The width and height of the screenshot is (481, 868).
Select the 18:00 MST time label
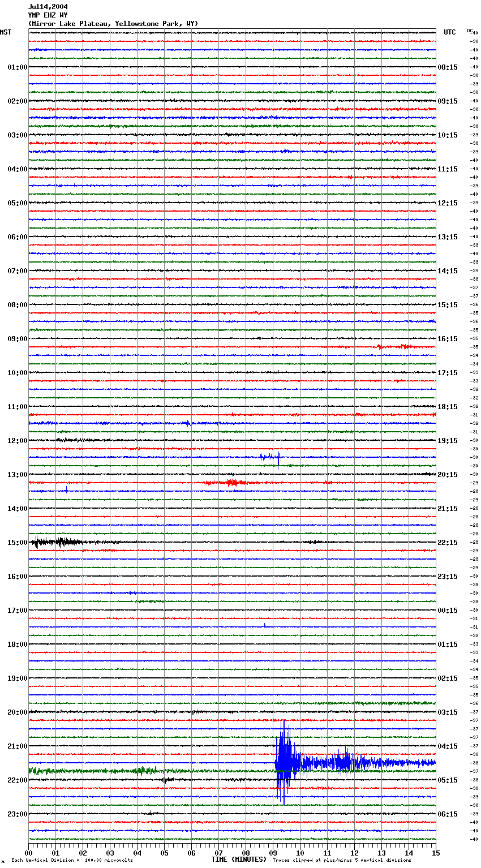click(x=18, y=644)
